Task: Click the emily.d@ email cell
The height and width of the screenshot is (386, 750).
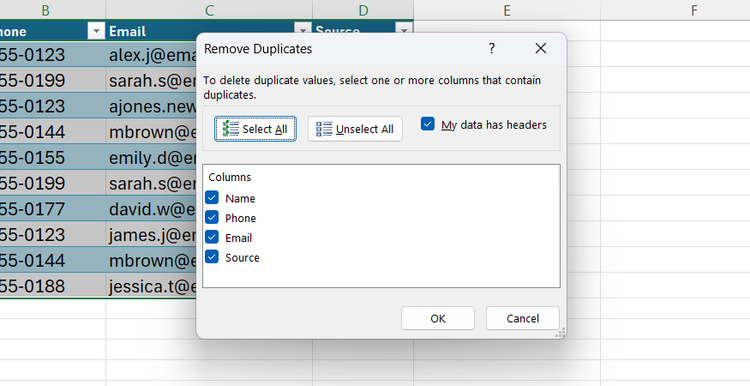Action: 151,157
